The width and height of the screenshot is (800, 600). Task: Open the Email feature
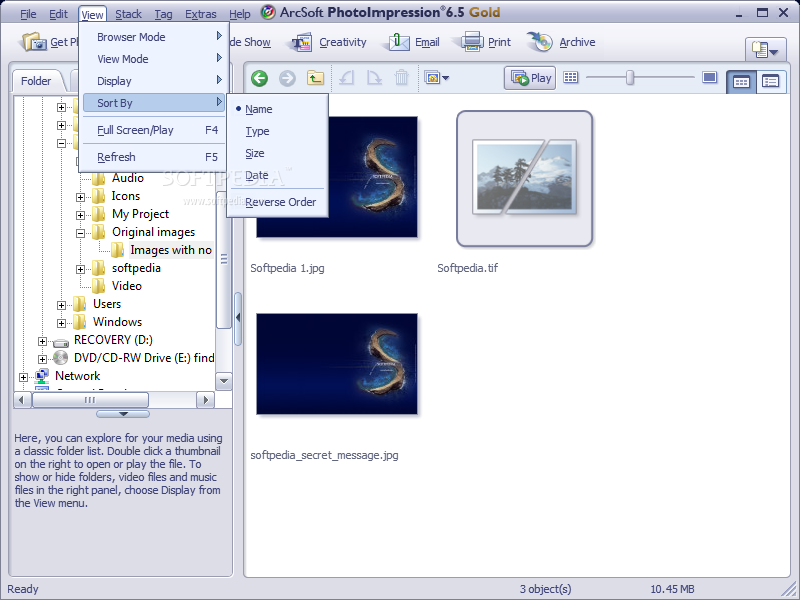413,42
